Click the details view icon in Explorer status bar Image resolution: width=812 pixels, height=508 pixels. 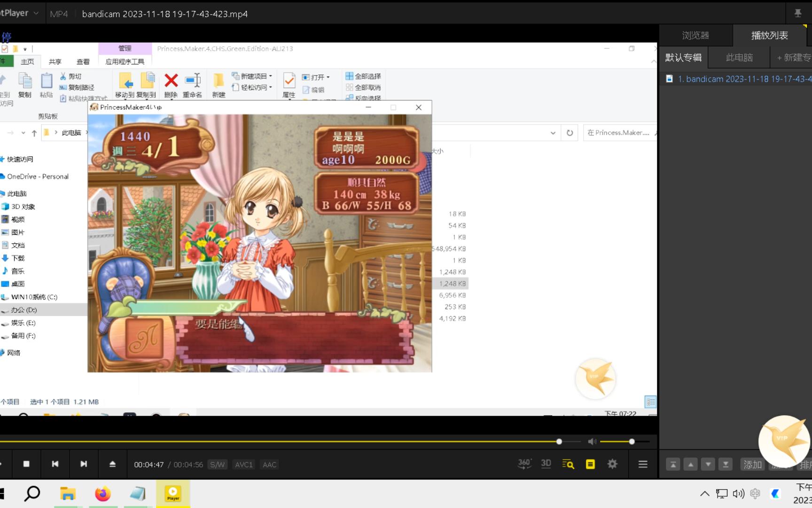click(650, 402)
